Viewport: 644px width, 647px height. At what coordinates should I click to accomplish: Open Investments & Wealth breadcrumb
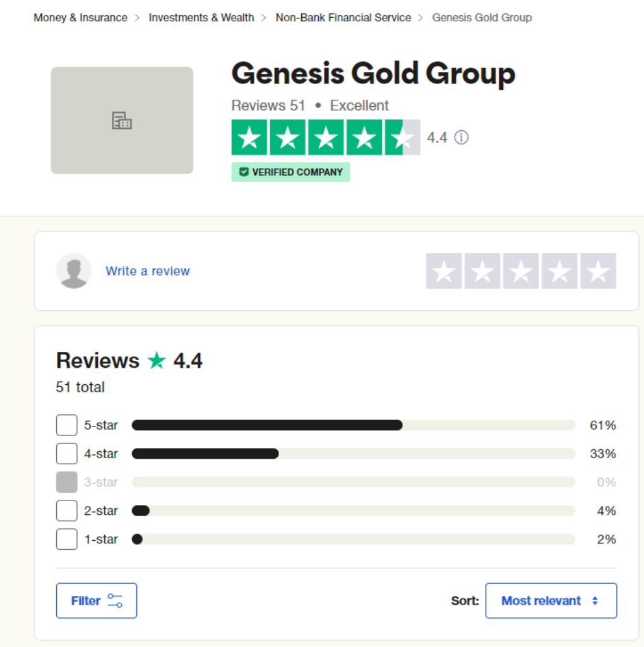(x=201, y=18)
